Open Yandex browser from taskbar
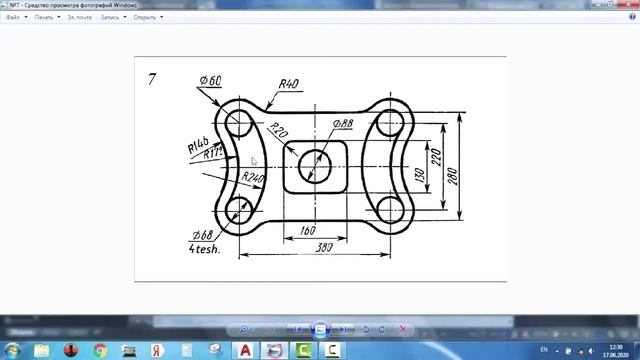The height and width of the screenshot is (360, 640). click(157, 351)
